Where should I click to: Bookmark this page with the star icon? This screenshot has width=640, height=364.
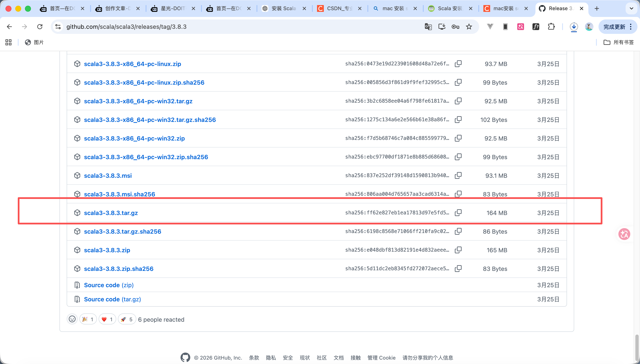[x=469, y=27]
